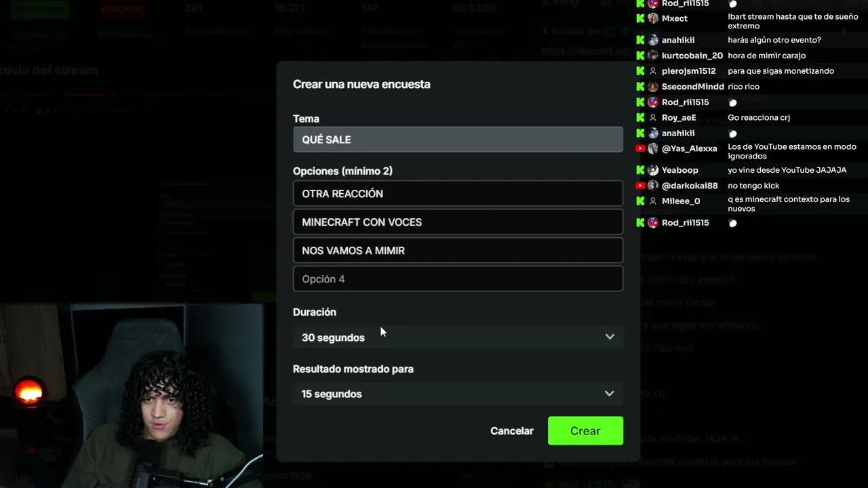
Task: Open the Resultado mostrado para dropdown
Action: point(458,394)
